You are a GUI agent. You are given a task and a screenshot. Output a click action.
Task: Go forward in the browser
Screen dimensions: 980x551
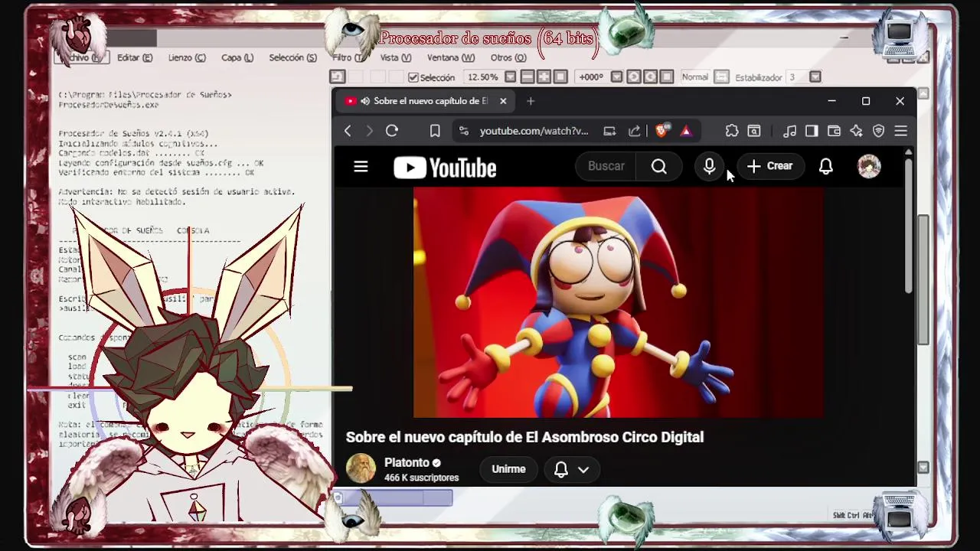[369, 131]
